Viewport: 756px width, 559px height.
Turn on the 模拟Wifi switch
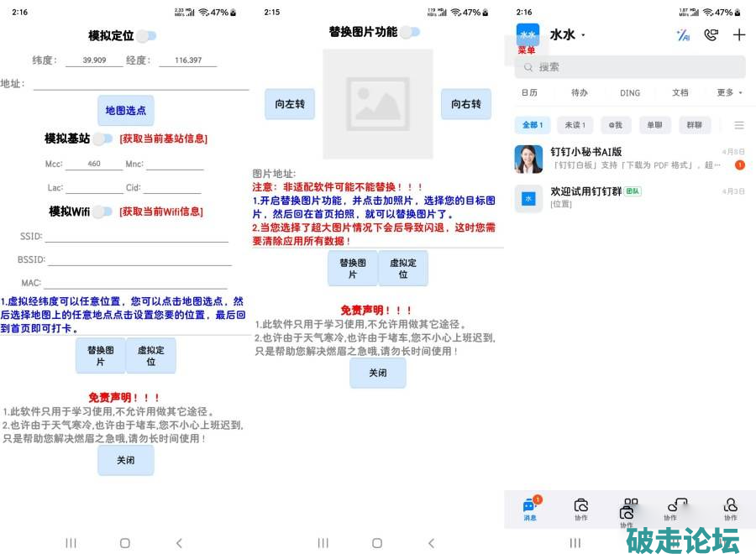(x=102, y=212)
